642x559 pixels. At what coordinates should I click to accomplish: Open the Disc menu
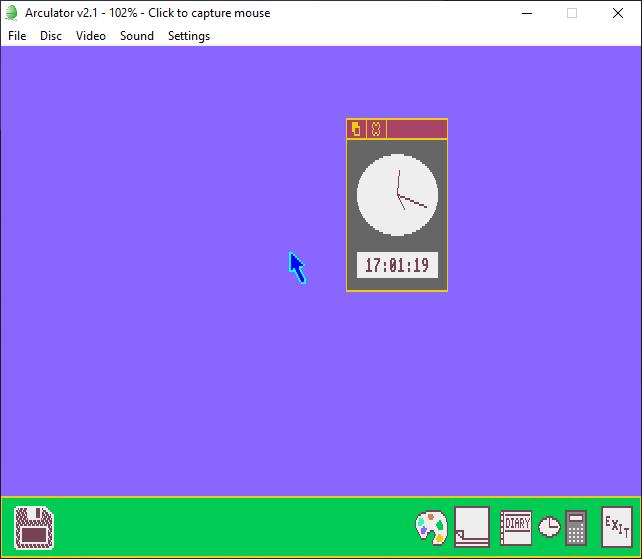coord(51,36)
